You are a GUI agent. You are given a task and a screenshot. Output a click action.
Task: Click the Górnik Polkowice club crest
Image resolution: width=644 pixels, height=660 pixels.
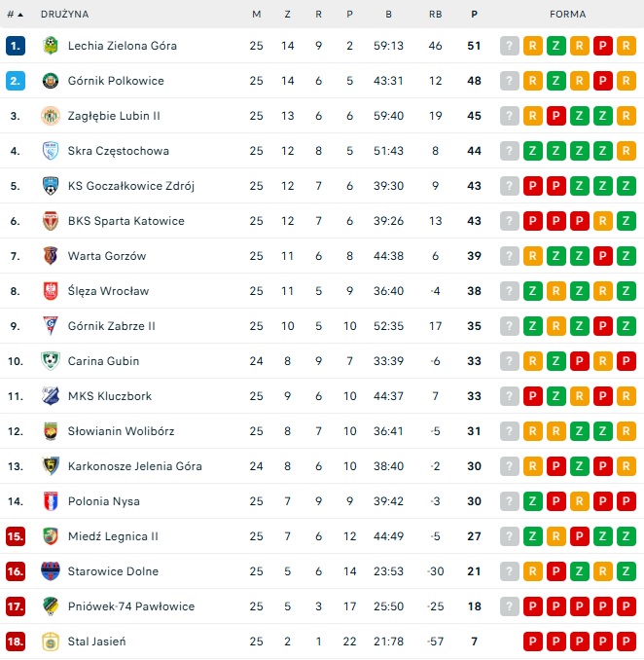pos(51,81)
